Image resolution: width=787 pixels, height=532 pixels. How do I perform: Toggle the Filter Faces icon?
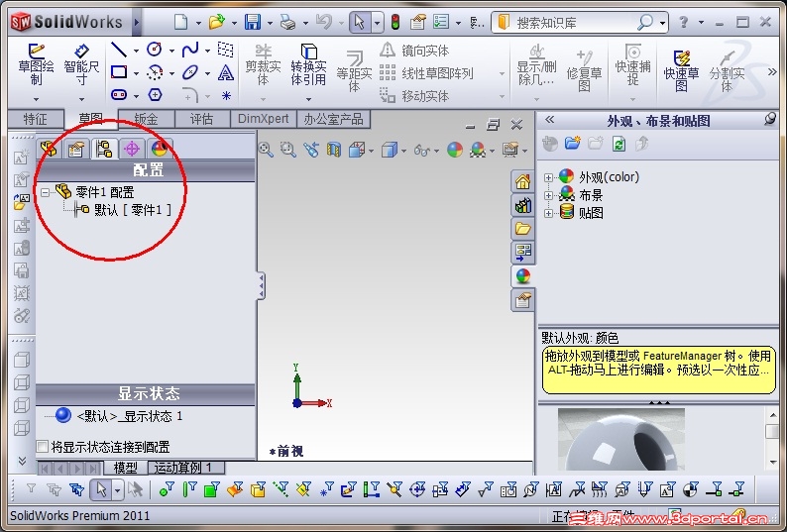pyautogui.click(x=212, y=488)
